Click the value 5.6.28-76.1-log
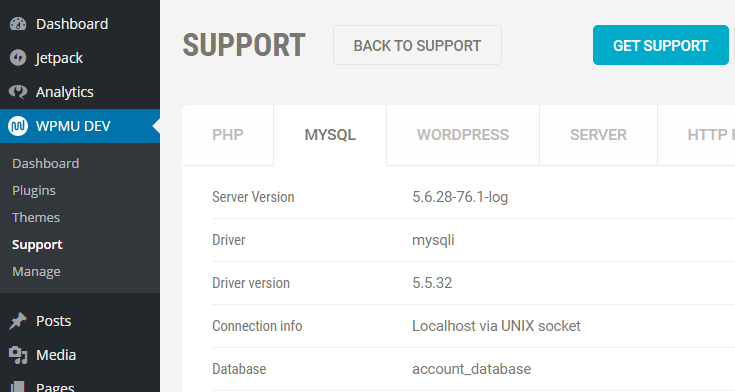 click(x=460, y=197)
